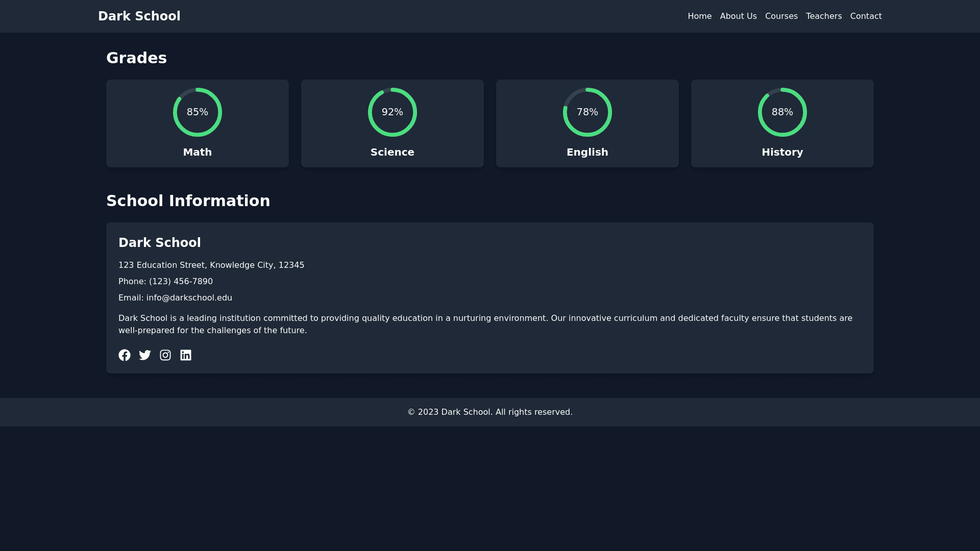This screenshot has height=551, width=980.
Task: Click the History 88% progress ring
Action: (782, 112)
